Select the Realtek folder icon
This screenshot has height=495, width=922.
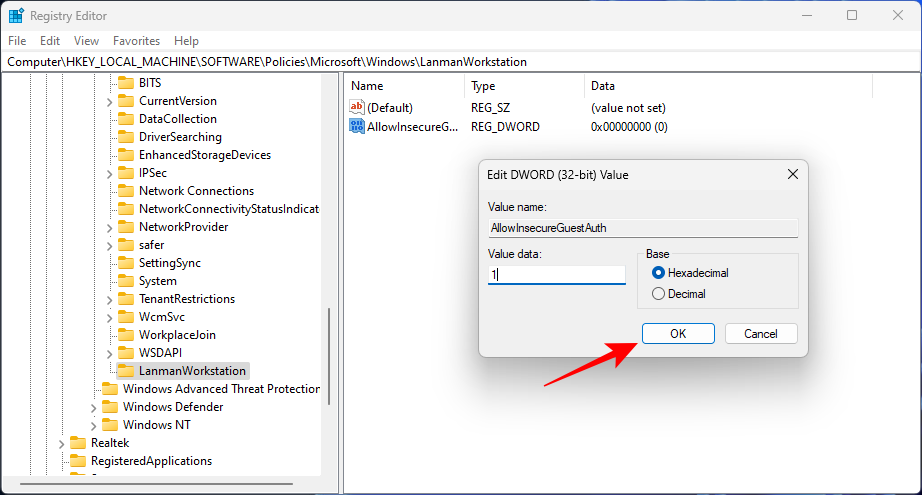(78, 443)
